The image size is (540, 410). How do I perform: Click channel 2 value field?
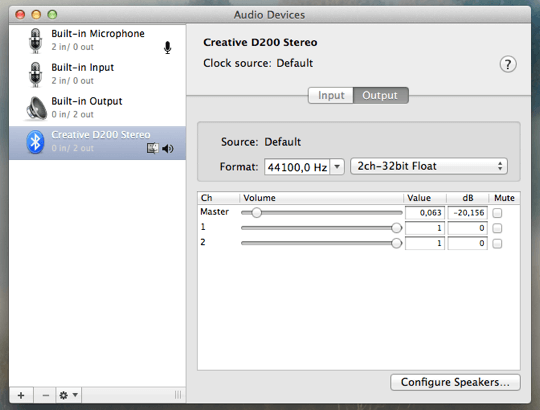425,243
